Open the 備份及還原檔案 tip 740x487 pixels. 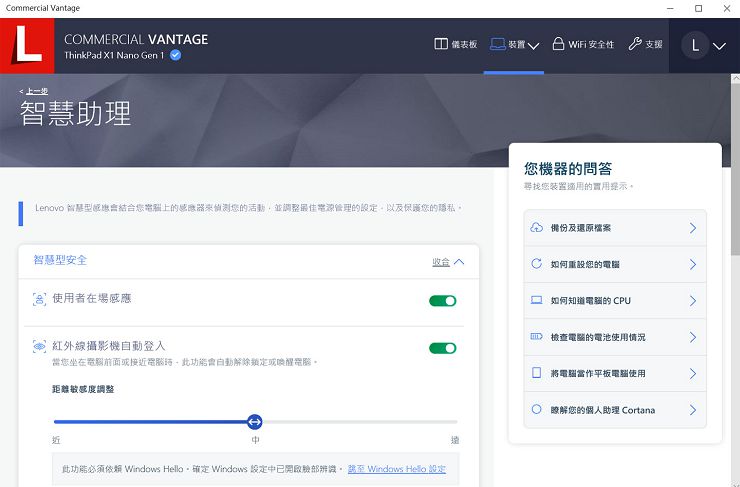click(615, 228)
